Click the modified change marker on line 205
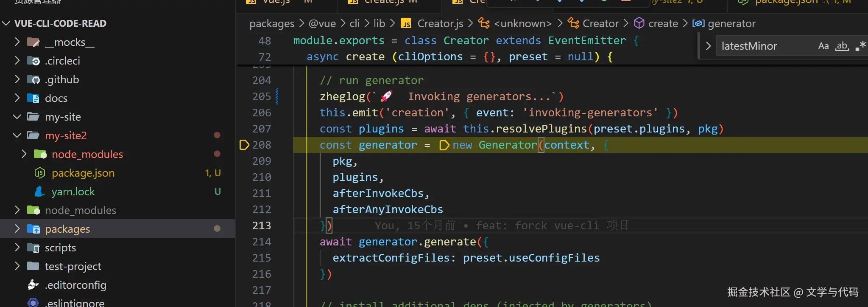Image resolution: width=868 pixels, height=307 pixels. pyautogui.click(x=277, y=96)
